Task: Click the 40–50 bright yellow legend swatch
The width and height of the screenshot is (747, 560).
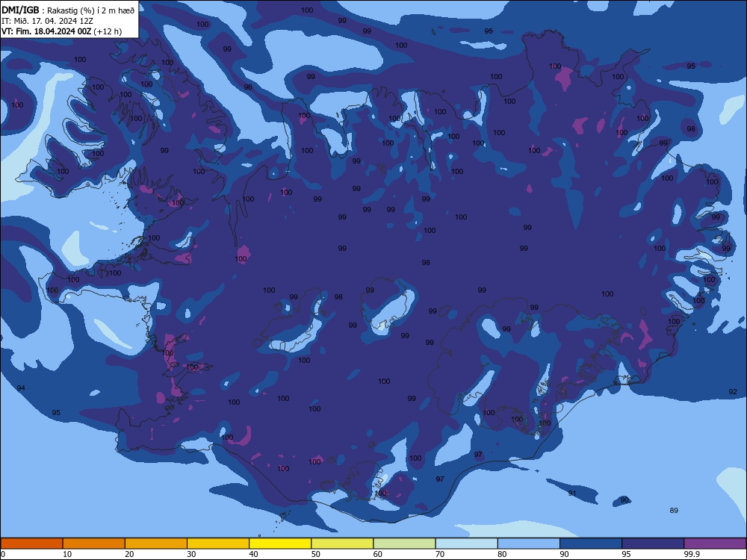Action: [x=280, y=544]
